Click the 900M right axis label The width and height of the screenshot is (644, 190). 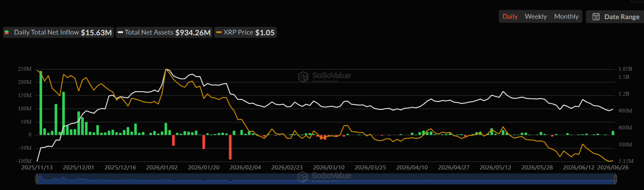pyautogui.click(x=625, y=111)
